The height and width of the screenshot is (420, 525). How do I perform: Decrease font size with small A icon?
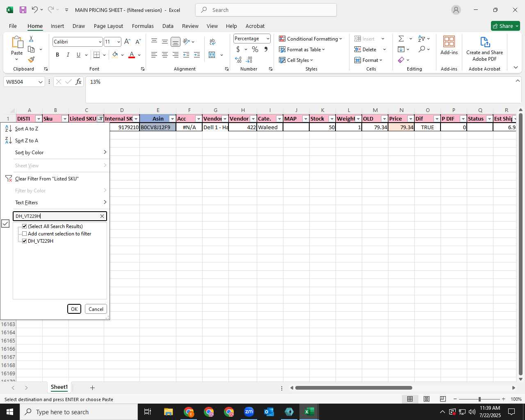pos(138,41)
